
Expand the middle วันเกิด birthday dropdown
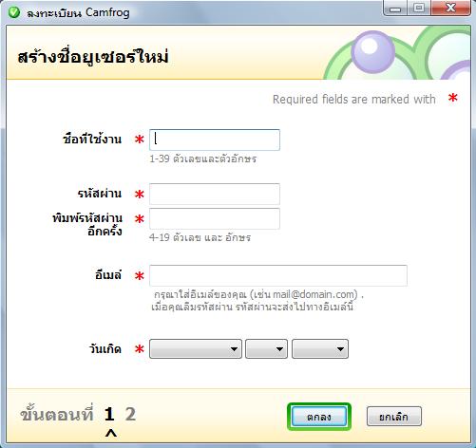(x=266, y=348)
